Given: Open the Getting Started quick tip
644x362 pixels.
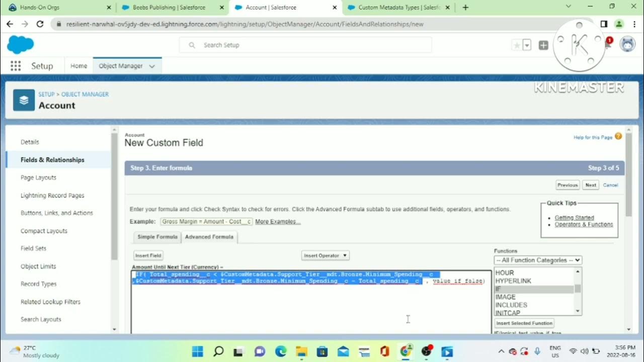Looking at the screenshot, I should pos(574,218).
